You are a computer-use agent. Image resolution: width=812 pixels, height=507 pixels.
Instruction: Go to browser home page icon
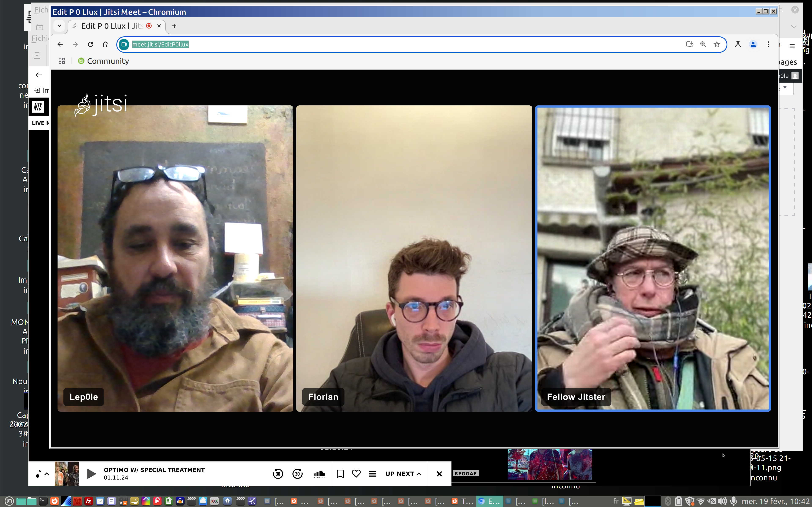[106, 44]
